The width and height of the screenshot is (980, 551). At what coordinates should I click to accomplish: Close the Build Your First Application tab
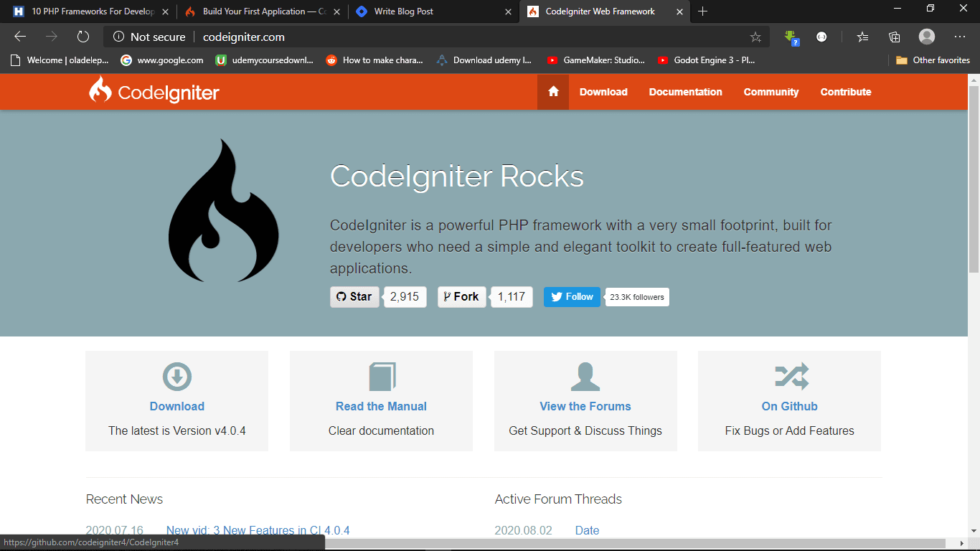coord(336,11)
